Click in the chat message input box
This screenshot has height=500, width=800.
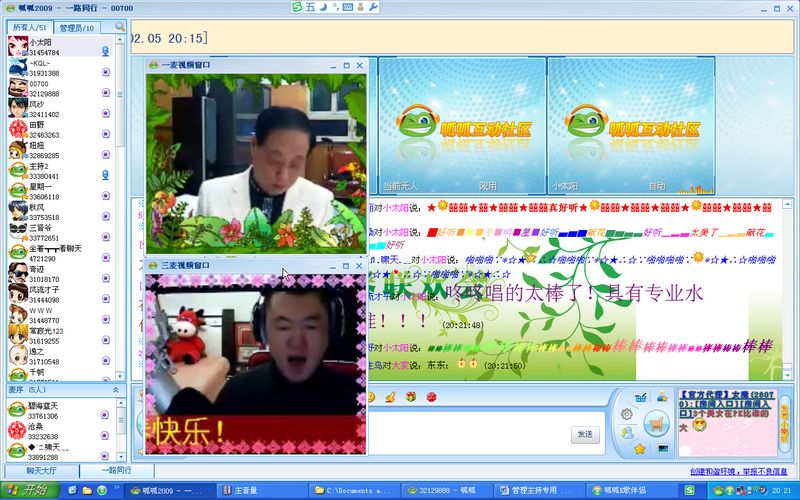coord(469,433)
